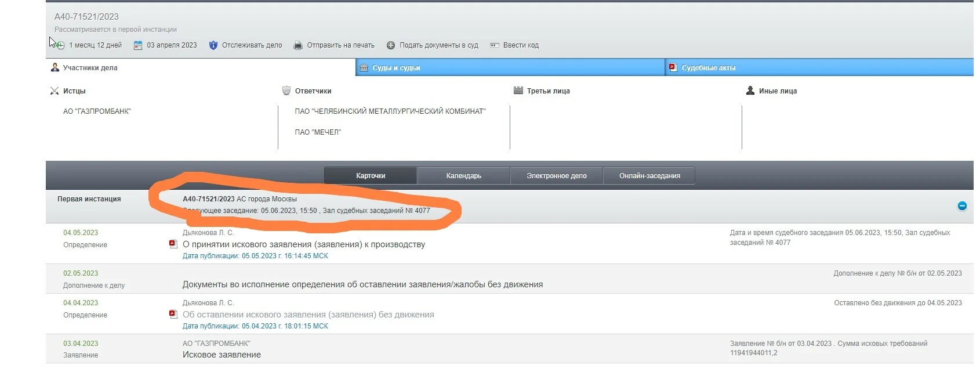Open the Участники дела tab

201,68
